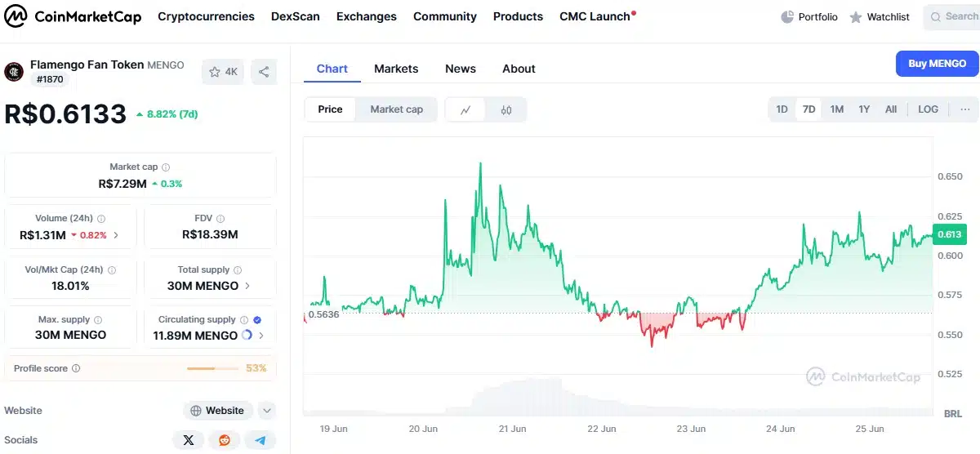This screenshot has height=454, width=980.
Task: Expand the Website dropdown chevron
Action: [x=267, y=411]
